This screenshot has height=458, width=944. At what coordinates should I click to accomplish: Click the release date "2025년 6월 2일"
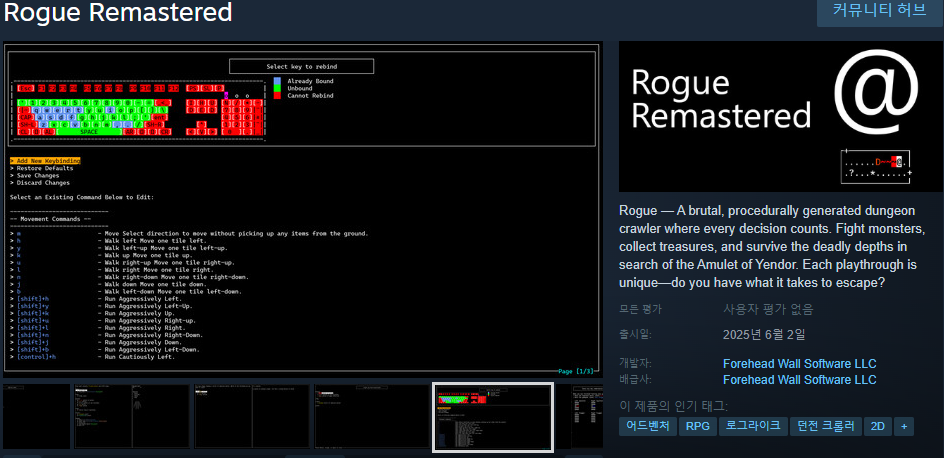(x=764, y=335)
